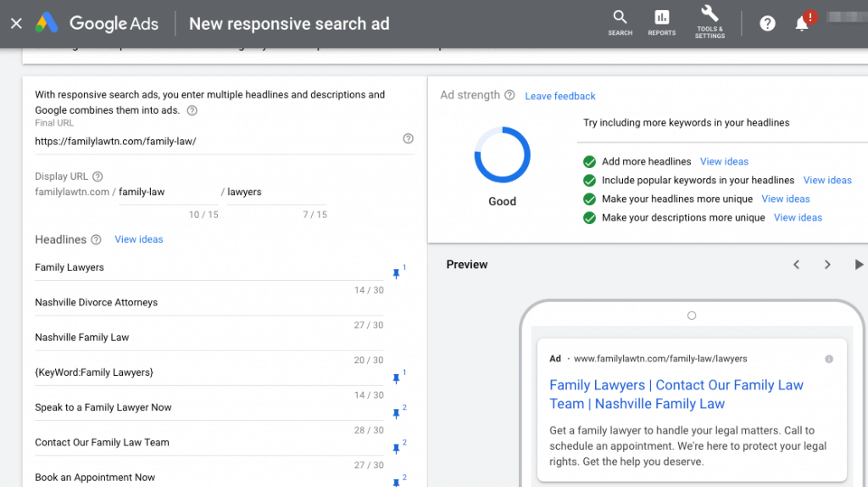Open the Search tool
The width and height of the screenshot is (868, 487).
click(x=620, y=23)
